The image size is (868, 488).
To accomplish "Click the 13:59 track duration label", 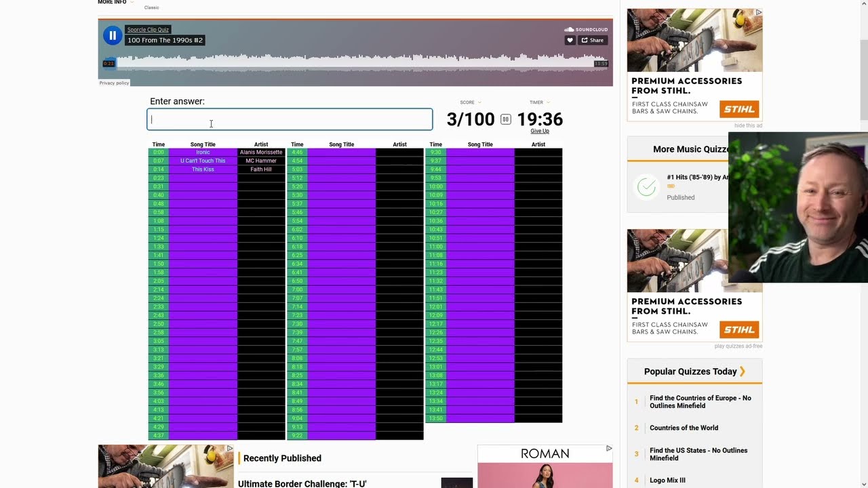I will [601, 64].
